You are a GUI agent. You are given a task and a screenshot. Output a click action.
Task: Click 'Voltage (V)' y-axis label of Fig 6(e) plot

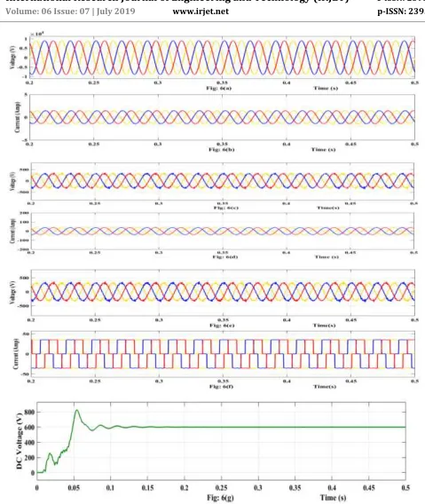pos(12,292)
